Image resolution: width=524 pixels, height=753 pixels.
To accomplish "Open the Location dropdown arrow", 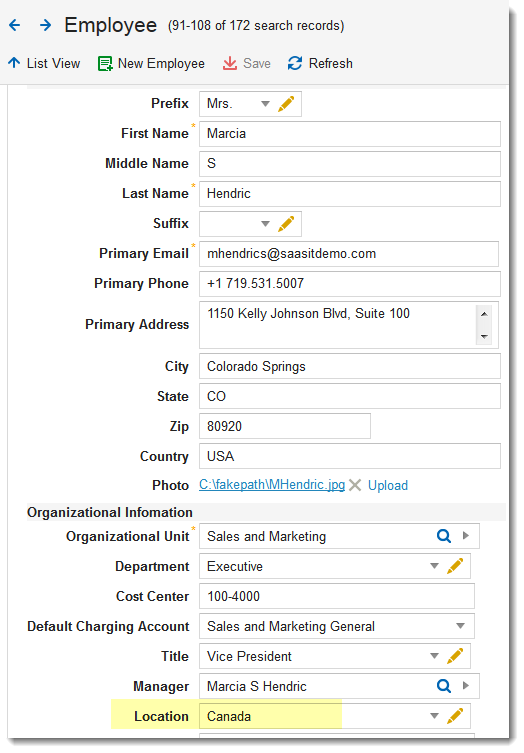I will coord(434,716).
